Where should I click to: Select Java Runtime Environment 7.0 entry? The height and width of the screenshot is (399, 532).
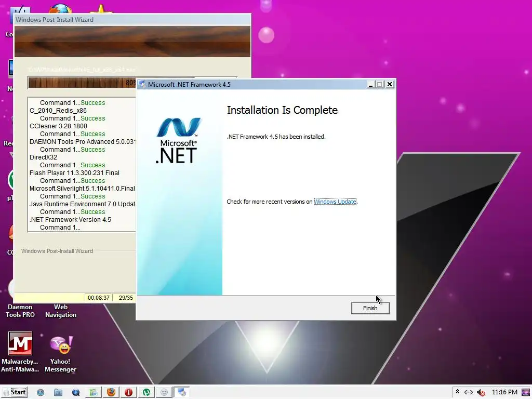[82, 204]
